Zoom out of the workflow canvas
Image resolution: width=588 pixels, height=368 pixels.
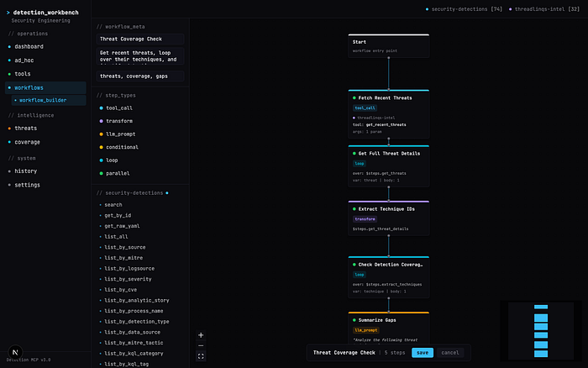coord(201,345)
